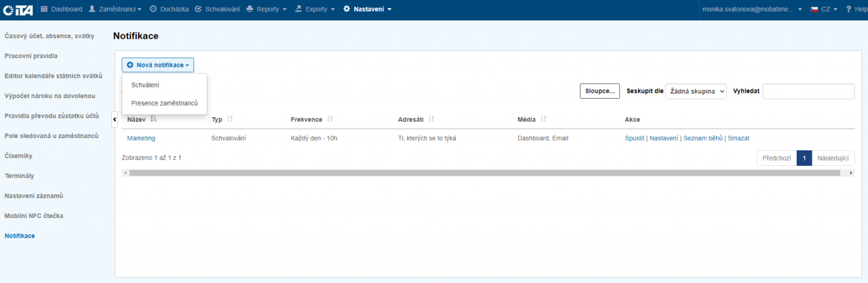This screenshot has width=868, height=283.
Task: Open the Marketing notification link
Action: click(x=141, y=138)
